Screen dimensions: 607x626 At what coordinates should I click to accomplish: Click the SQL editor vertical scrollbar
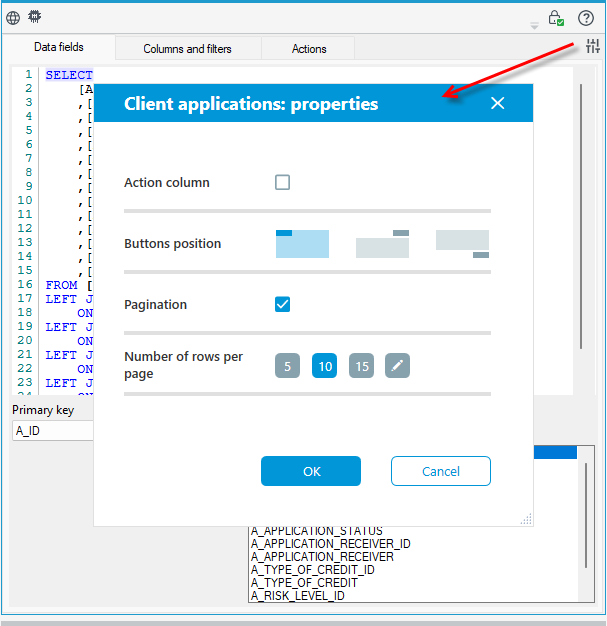pyautogui.click(x=581, y=216)
